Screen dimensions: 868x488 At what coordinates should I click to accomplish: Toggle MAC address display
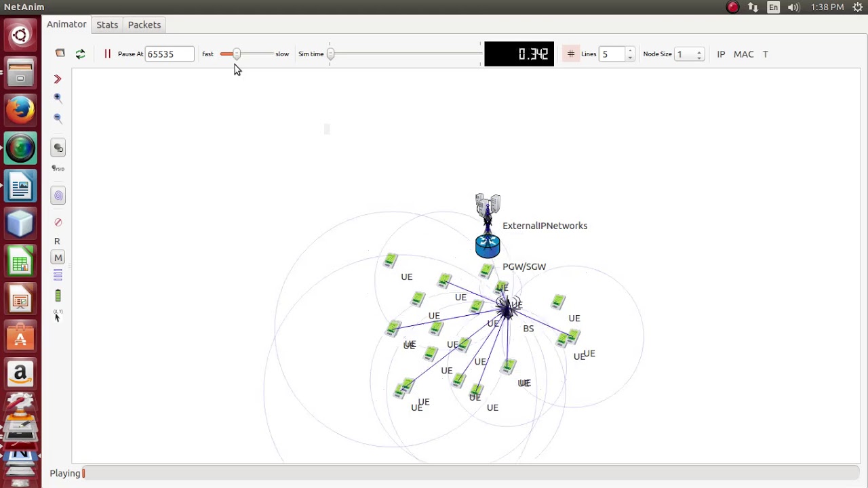(743, 54)
